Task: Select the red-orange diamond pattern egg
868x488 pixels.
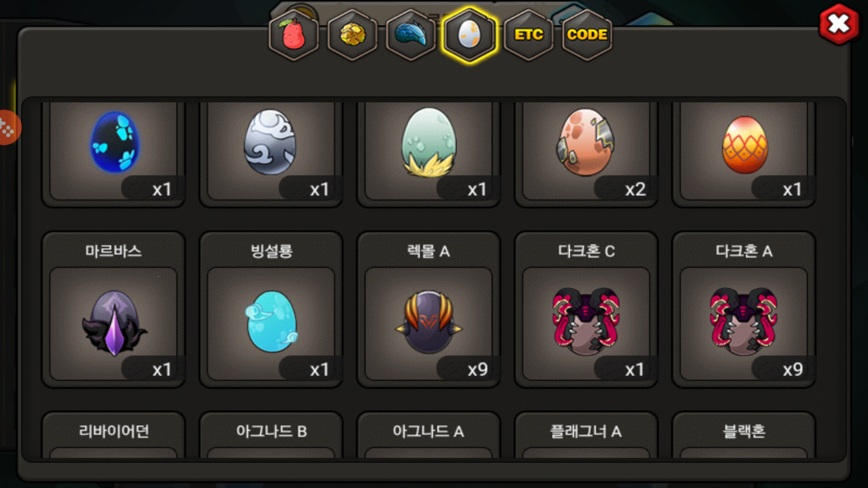Action: tap(744, 151)
